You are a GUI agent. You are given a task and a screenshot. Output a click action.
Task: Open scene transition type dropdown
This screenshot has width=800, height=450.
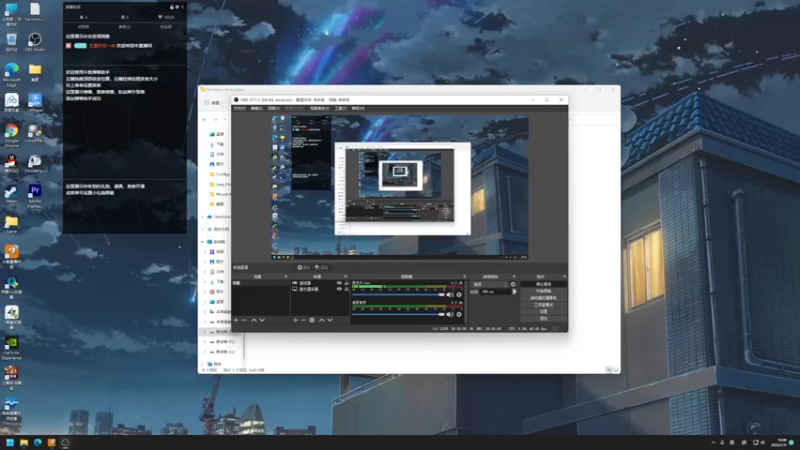tap(489, 284)
